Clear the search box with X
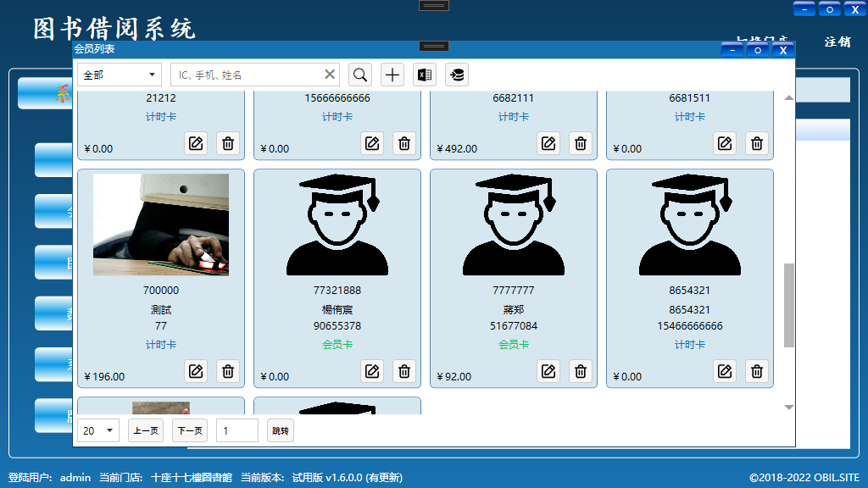 point(330,75)
